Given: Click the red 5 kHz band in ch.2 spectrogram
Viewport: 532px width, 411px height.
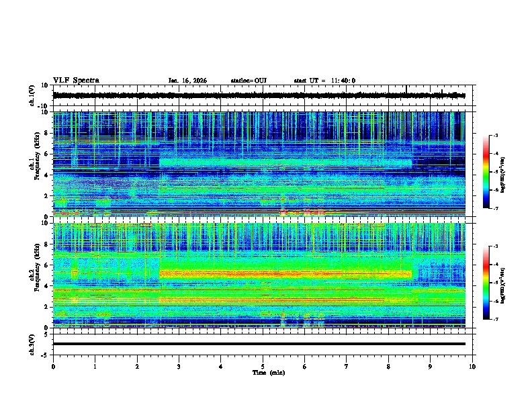Looking at the screenshot, I should tap(285, 273).
